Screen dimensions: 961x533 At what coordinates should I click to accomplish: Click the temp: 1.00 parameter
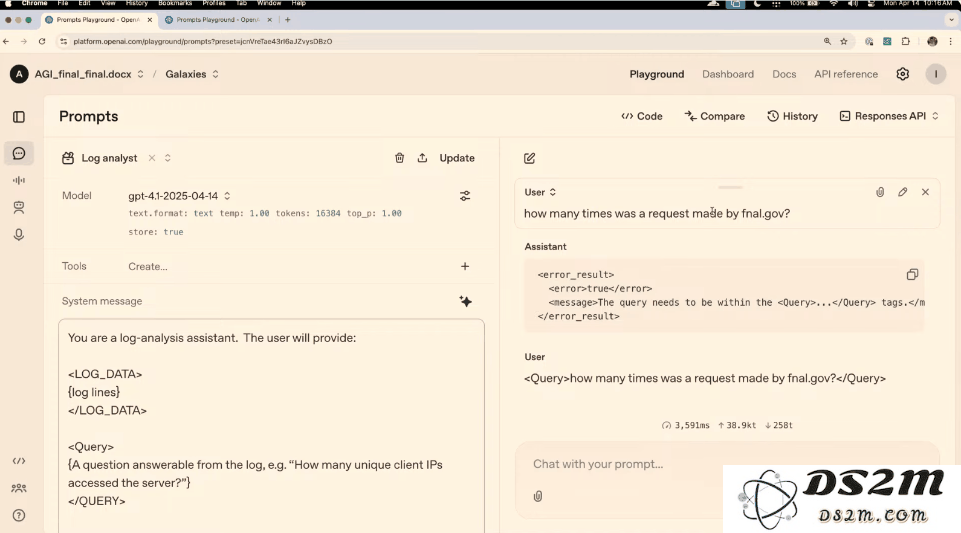(x=245, y=214)
